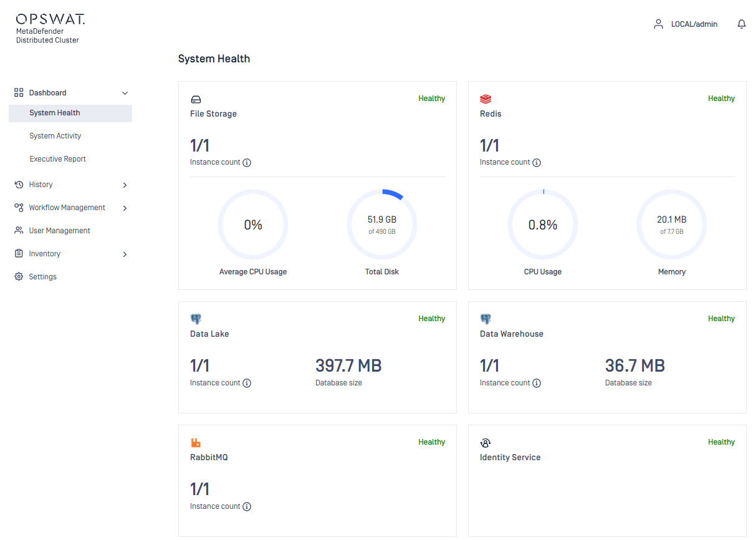
Task: Click the RabbitMQ instance count info icon
Action: click(x=247, y=506)
